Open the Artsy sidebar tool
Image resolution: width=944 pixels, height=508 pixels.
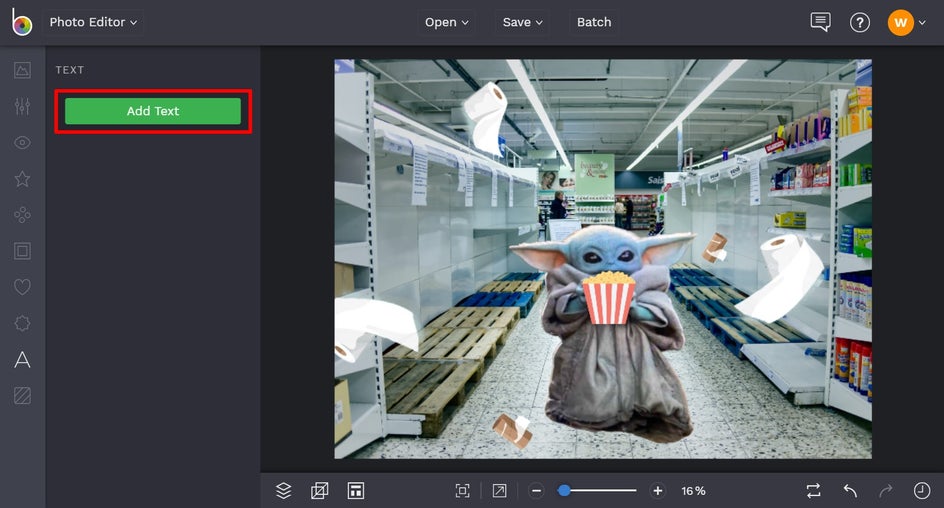click(x=22, y=215)
